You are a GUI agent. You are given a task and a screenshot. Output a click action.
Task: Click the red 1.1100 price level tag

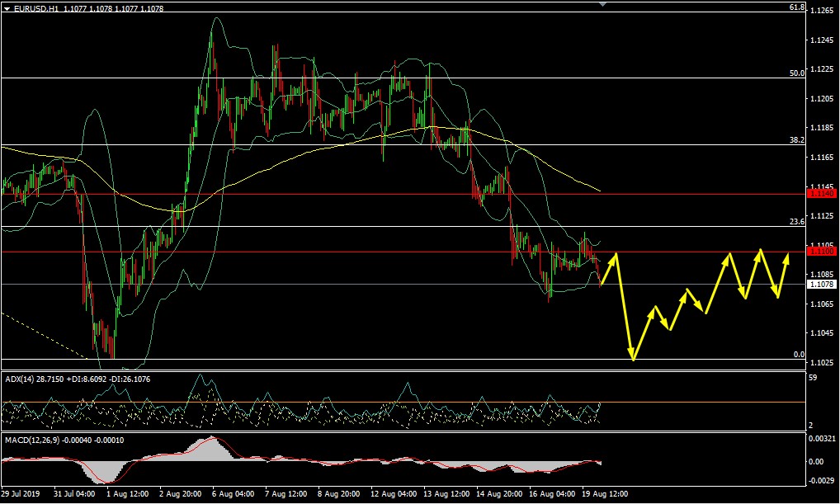pyautogui.click(x=822, y=251)
